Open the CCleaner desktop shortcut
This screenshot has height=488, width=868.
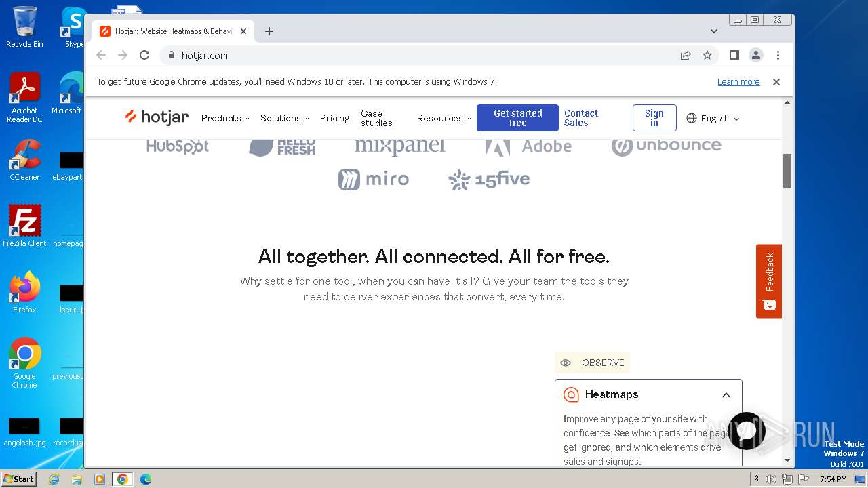click(24, 160)
